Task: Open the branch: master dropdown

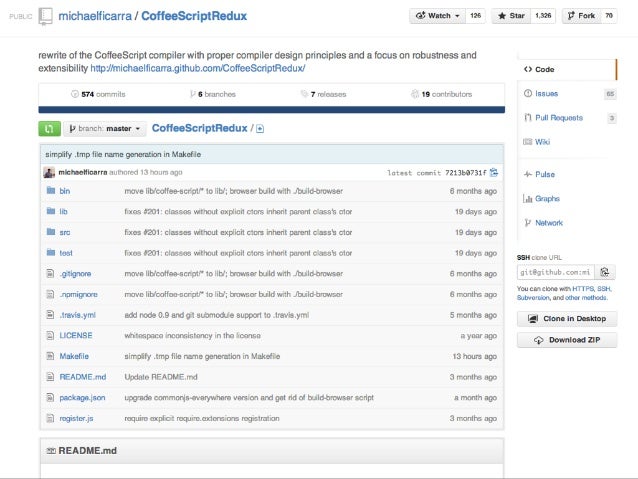Action: [105, 129]
